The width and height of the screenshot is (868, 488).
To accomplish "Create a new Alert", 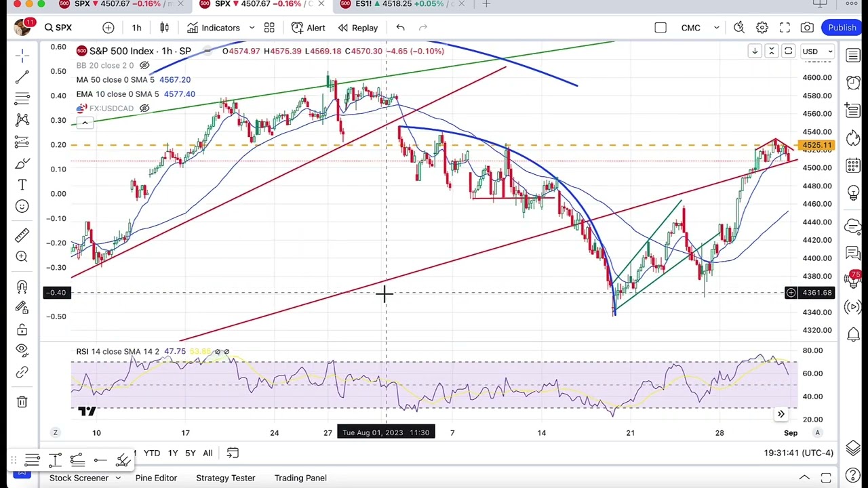I will click(309, 28).
